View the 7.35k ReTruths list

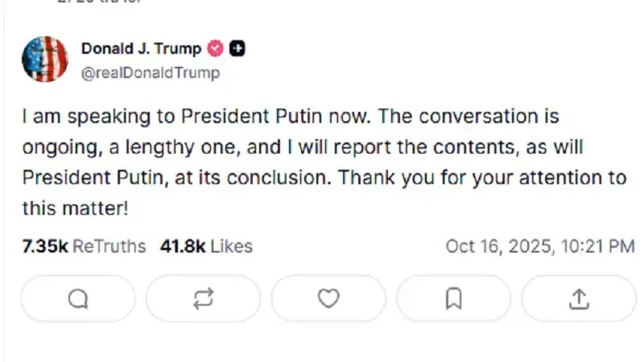(85, 246)
